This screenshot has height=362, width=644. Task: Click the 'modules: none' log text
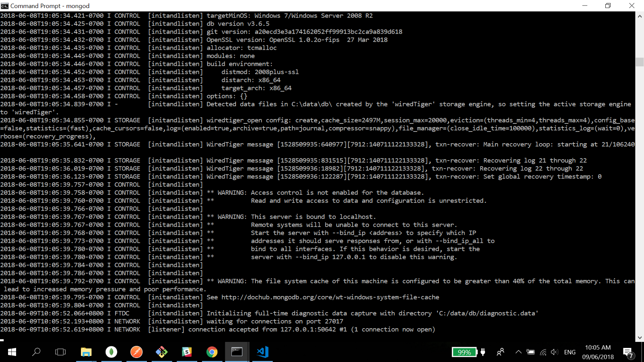(x=231, y=56)
